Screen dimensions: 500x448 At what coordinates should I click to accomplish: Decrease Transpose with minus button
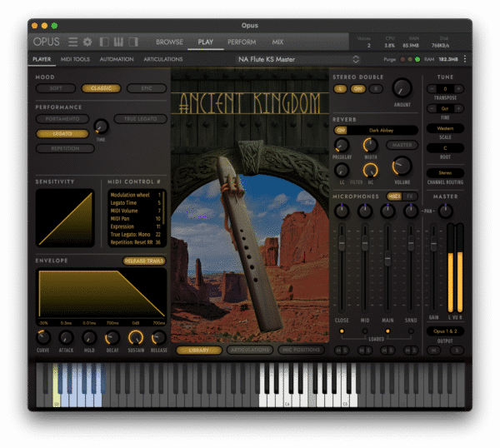pos(432,89)
